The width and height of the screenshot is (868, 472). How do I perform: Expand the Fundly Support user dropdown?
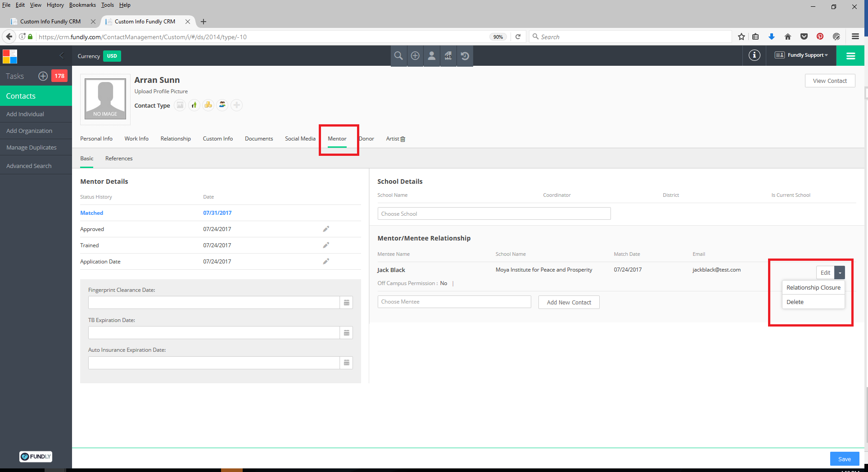point(801,55)
